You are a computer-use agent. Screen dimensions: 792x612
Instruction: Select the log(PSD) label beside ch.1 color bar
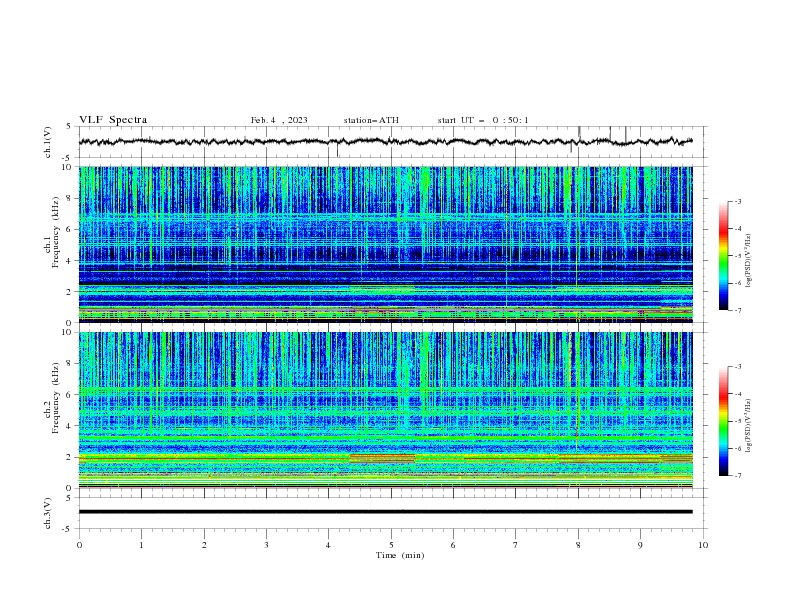click(749, 261)
